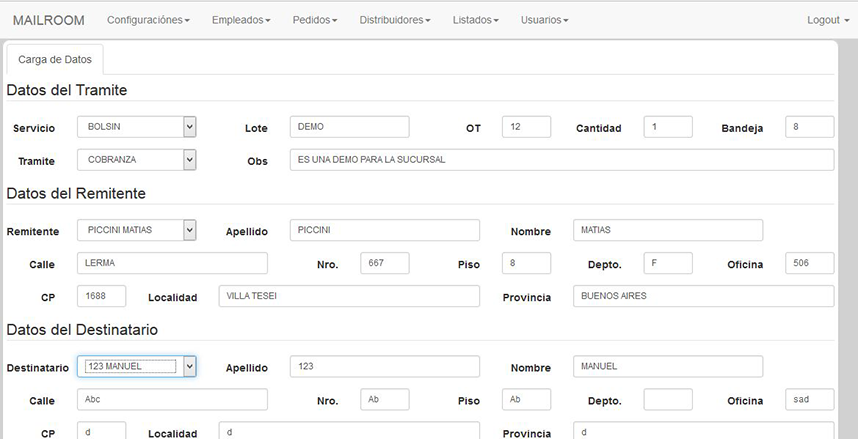Open the Distribuidores menu

coord(395,20)
